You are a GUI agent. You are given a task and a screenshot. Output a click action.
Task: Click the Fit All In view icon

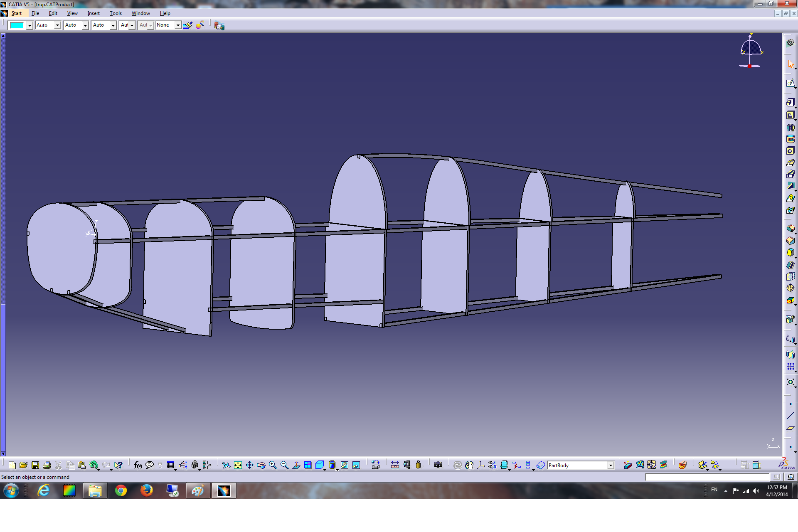[x=238, y=465]
